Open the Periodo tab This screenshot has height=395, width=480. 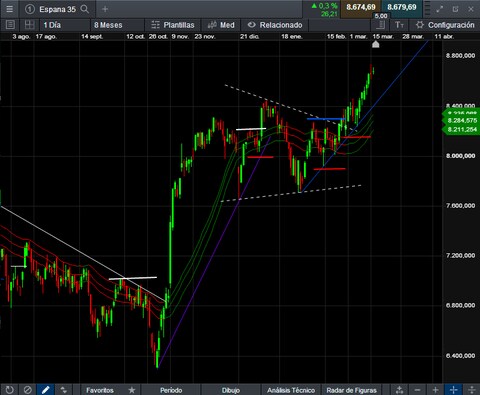171,390
